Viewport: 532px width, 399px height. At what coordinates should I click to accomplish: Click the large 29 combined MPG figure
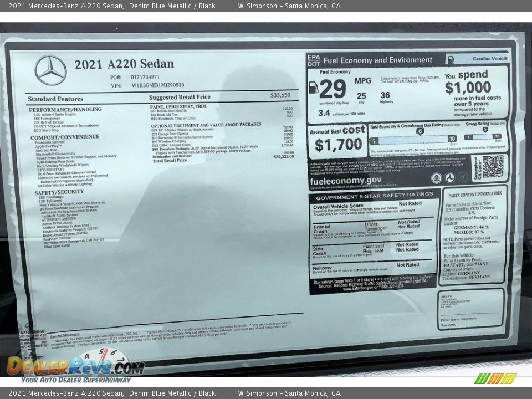click(x=332, y=89)
